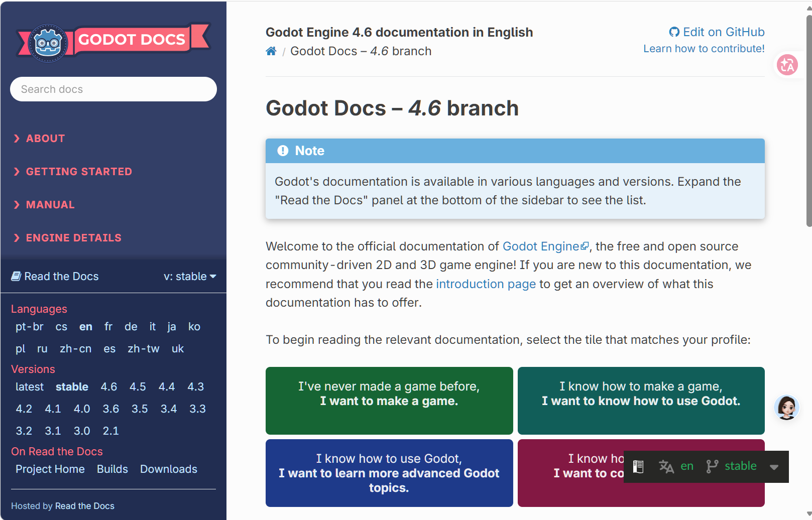Screen dimensions: 812x520
Task: Switch language to it
Action: coord(153,327)
